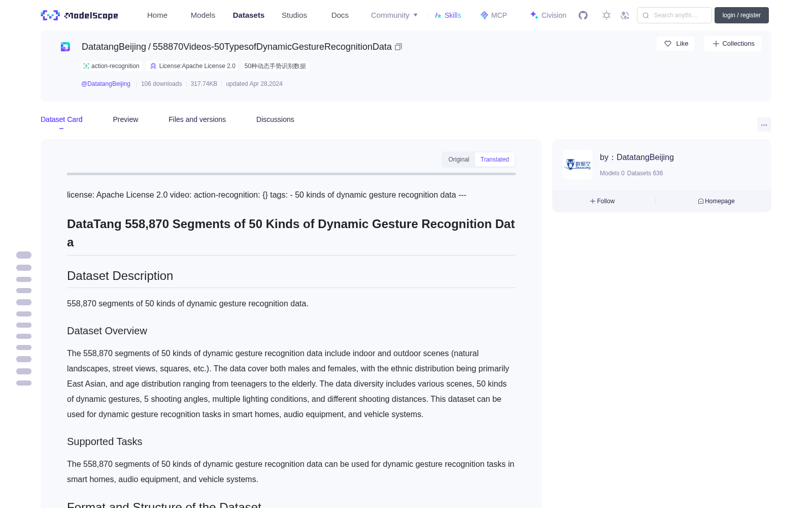Click the search magnifier icon
The width and height of the screenshot is (812, 508).
(646, 15)
